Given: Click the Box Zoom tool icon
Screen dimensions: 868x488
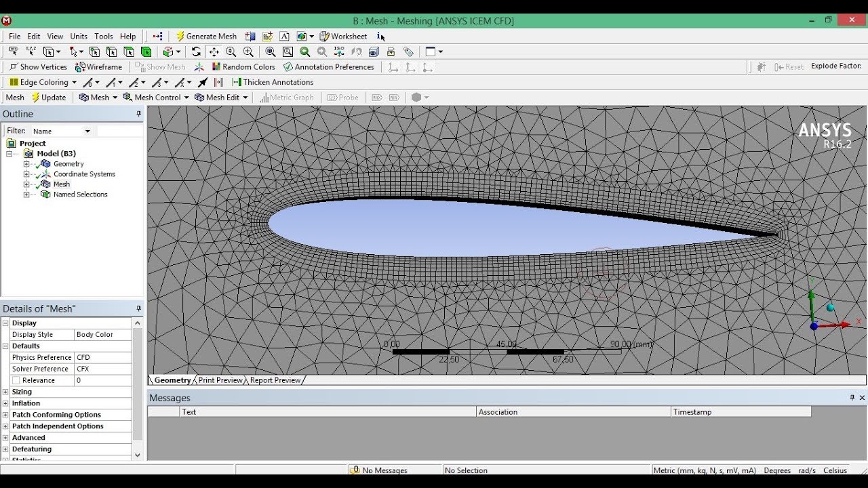Looking at the screenshot, I should [248, 52].
